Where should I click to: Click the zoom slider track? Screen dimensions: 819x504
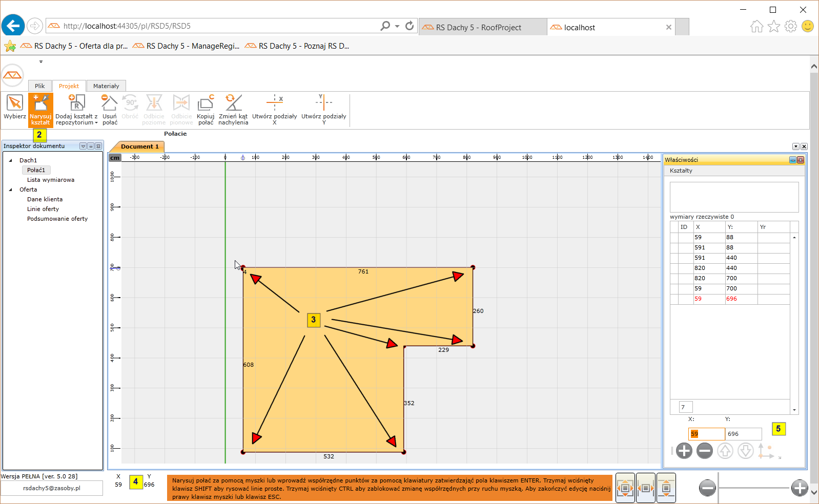(753, 488)
